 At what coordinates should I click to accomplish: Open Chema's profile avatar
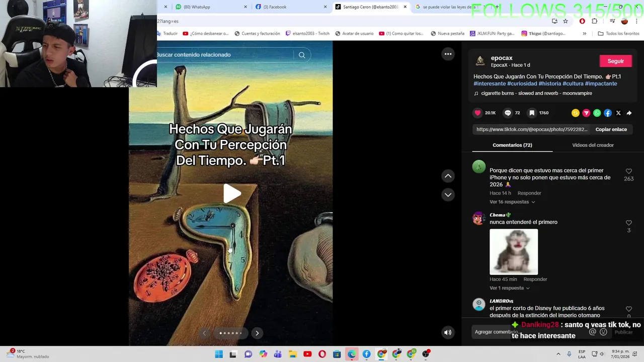coord(478,218)
